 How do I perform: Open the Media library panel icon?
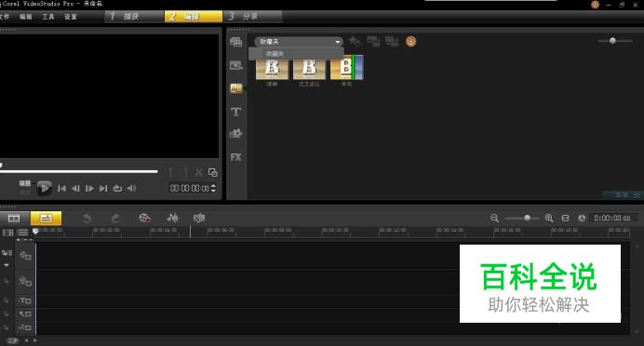(236, 42)
